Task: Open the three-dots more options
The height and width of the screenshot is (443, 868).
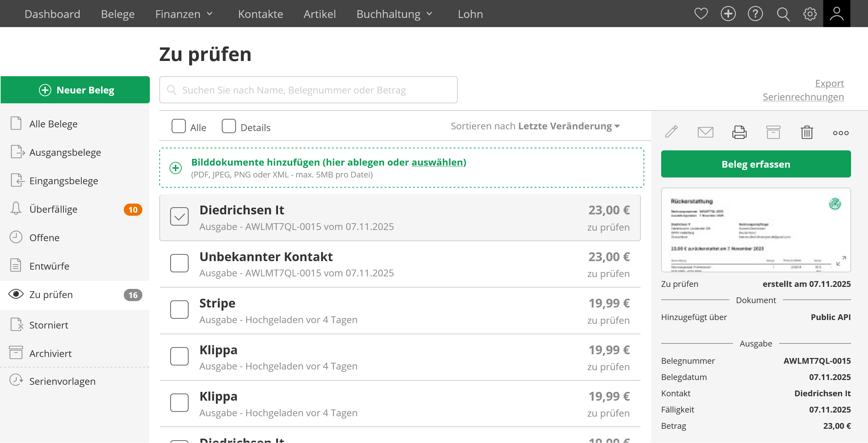Action: click(841, 133)
